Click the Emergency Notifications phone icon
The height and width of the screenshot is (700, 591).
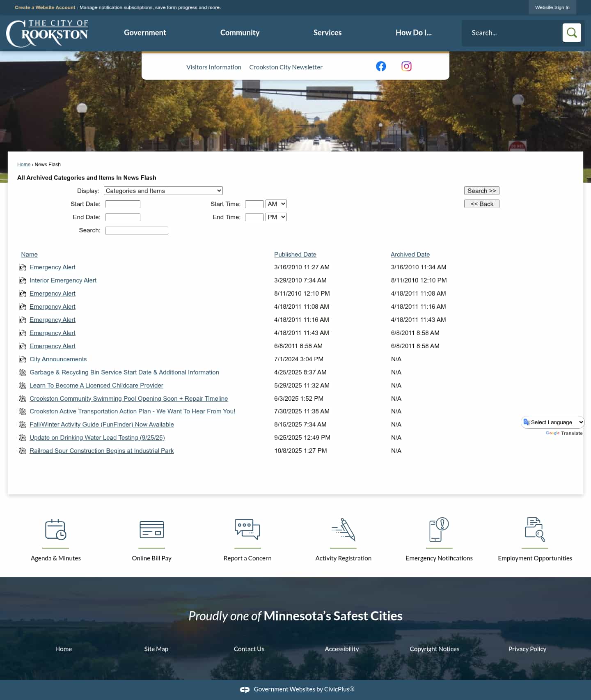tap(439, 530)
